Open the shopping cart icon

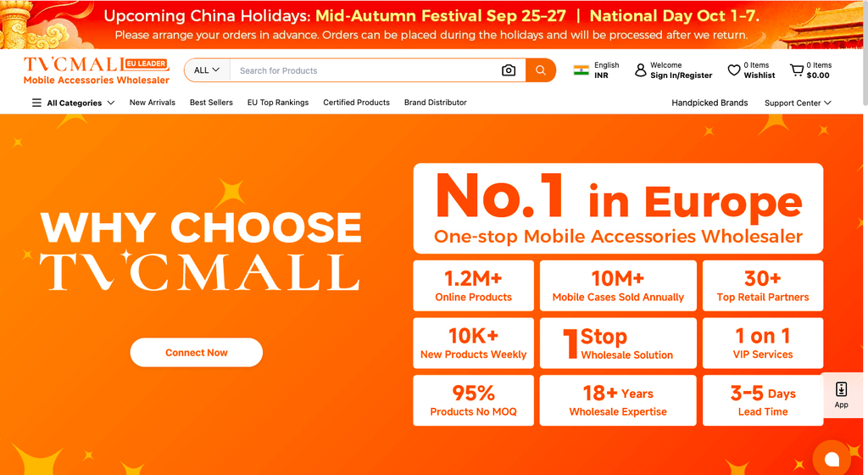coord(797,70)
